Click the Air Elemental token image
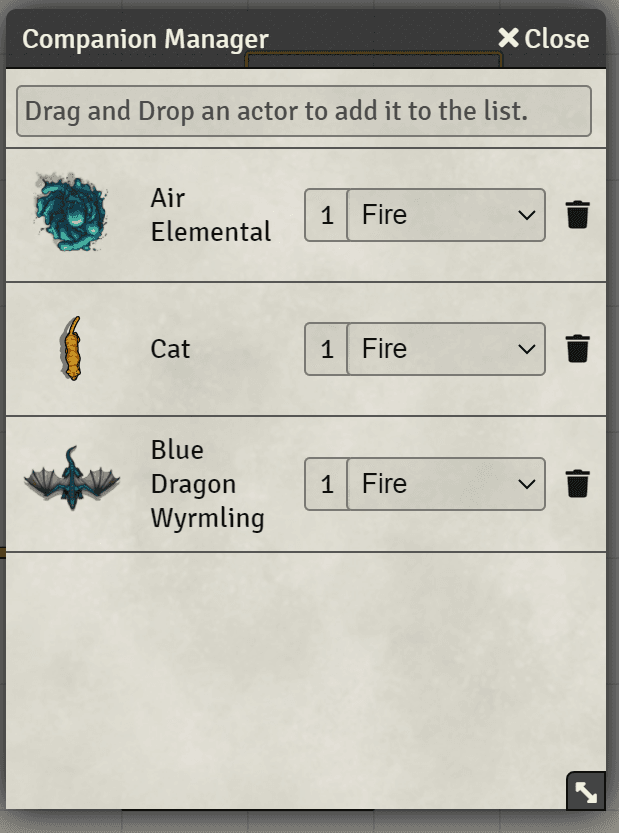Screen dimensions: 619x833 click(72, 211)
